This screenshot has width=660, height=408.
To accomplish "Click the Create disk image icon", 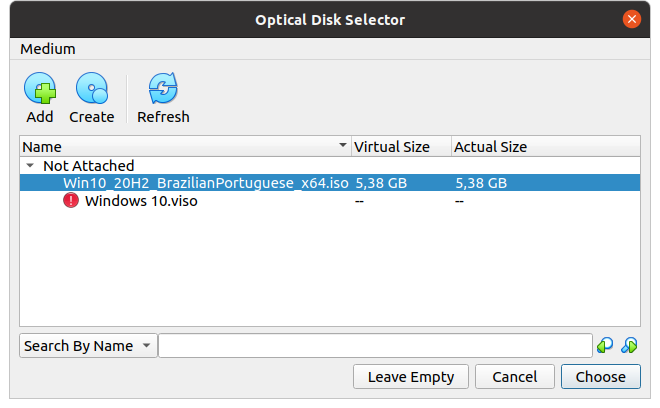I will pyautogui.click(x=92, y=88).
